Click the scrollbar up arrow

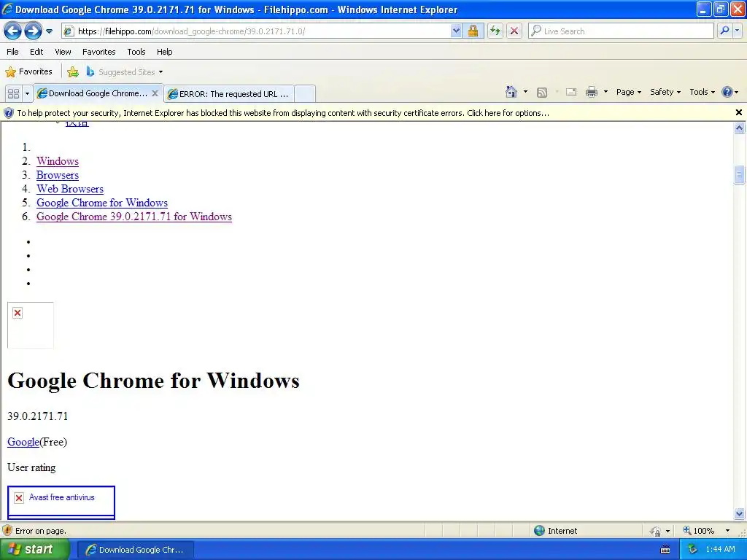pos(740,128)
